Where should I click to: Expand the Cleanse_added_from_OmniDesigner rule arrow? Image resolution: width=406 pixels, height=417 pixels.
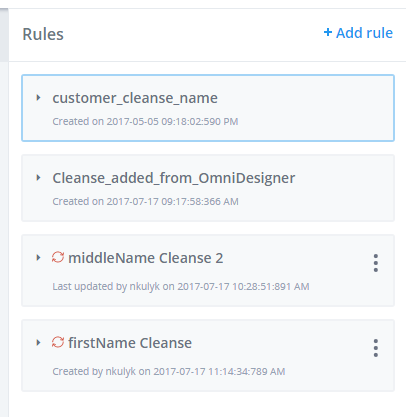tap(38, 178)
